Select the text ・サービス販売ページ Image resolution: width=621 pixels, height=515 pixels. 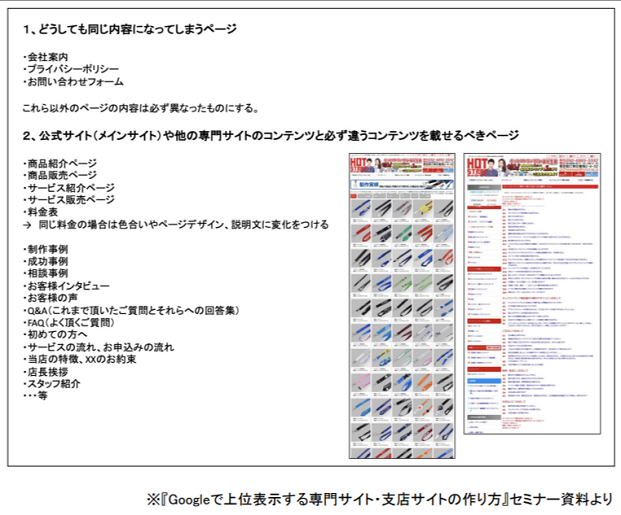[x=69, y=200]
